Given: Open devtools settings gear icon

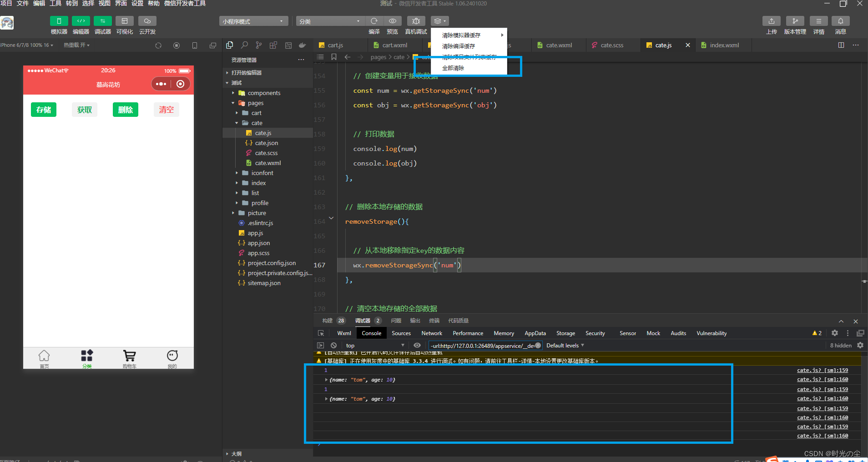Looking at the screenshot, I should click(835, 333).
